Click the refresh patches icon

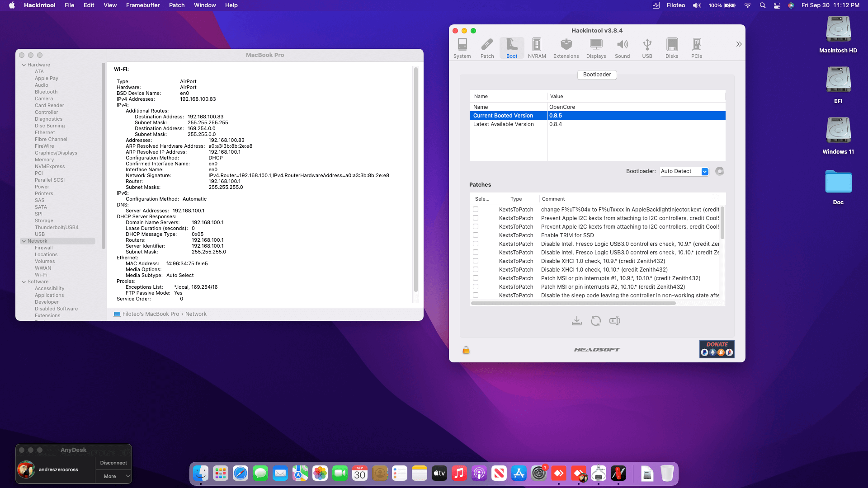[596, 321]
